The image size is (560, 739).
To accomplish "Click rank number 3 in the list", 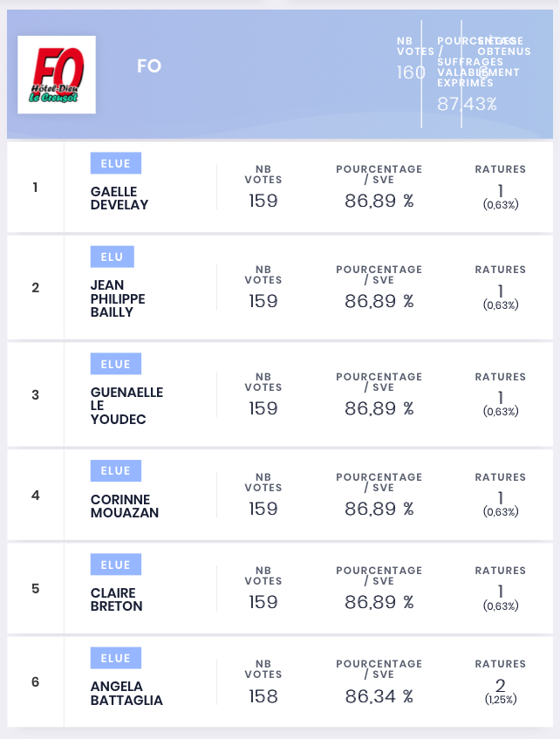I will [x=36, y=394].
